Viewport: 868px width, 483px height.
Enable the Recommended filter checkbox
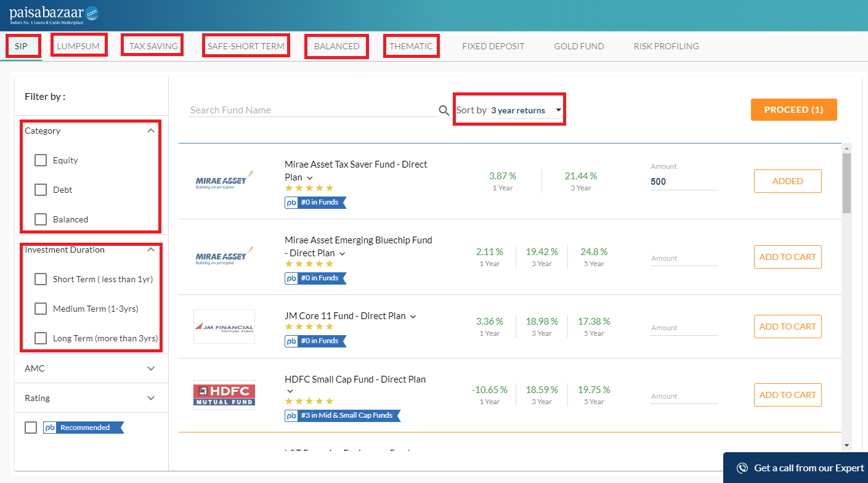[x=31, y=428]
